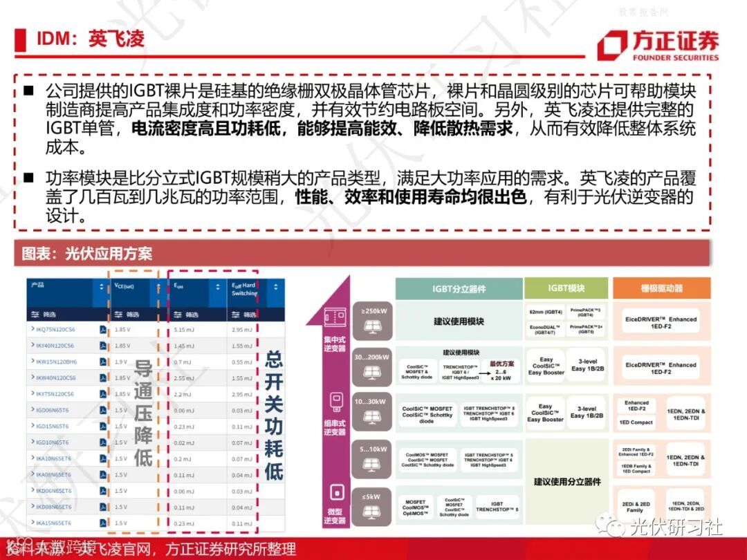
Task: Open the PDF datasheet for IKW15N120BH6
Action: pos(103,362)
